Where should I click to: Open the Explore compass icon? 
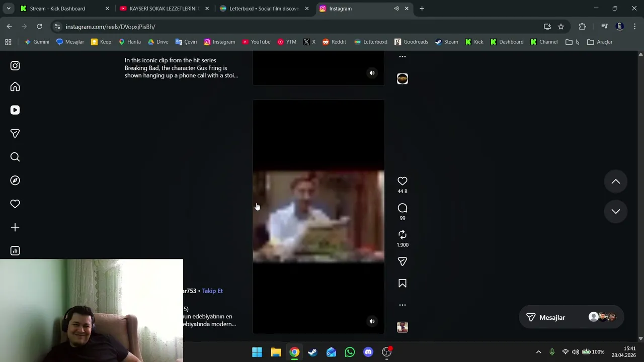[x=15, y=180]
